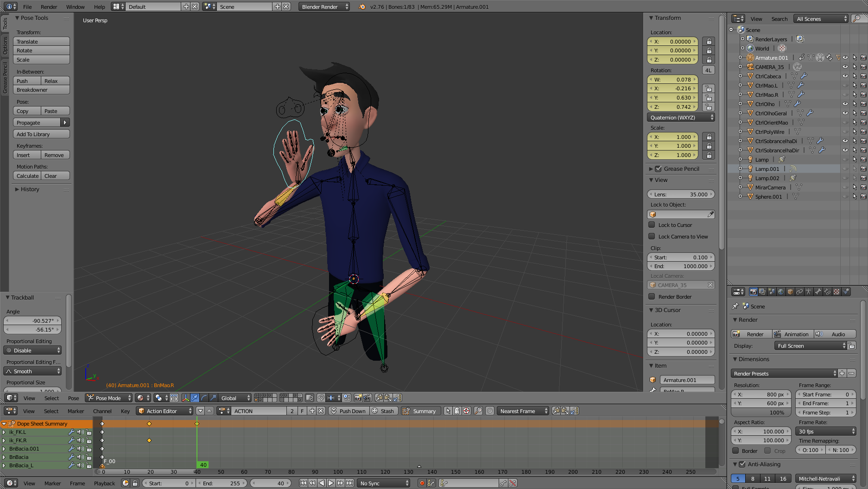Jump to the end frame button
The image size is (868, 489).
pos(350,483)
